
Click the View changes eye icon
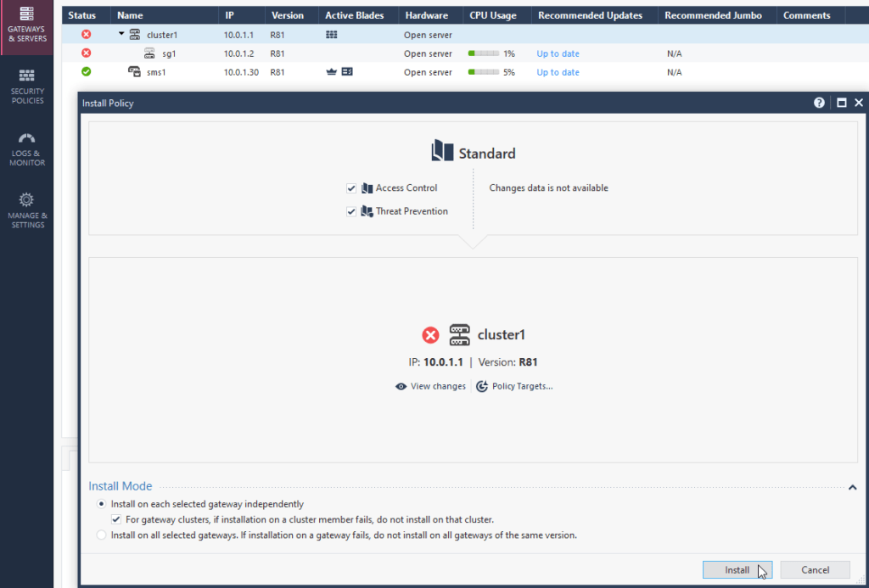(401, 386)
